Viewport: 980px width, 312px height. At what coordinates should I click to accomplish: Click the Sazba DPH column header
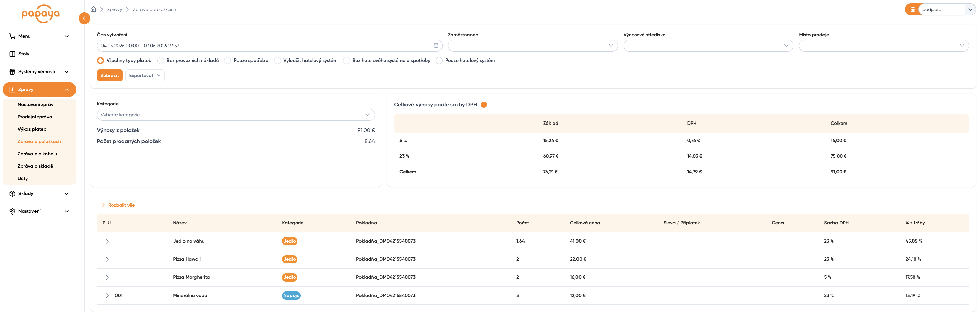click(x=836, y=223)
